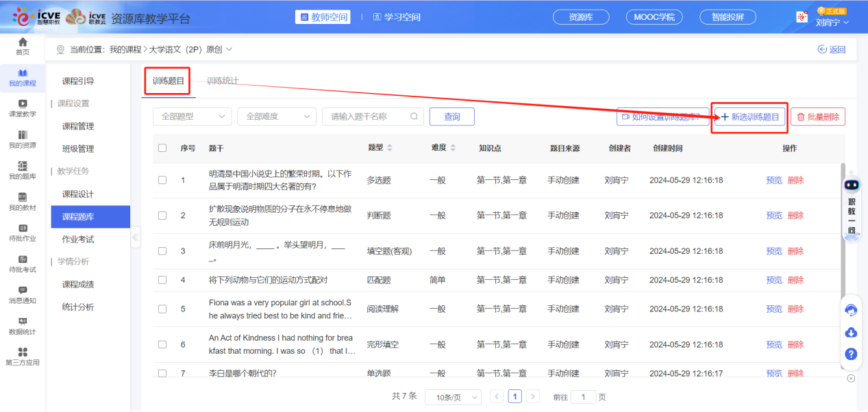Screen dimensions: 868x412
Task: Click the help question mark icon
Action: [x=851, y=354]
